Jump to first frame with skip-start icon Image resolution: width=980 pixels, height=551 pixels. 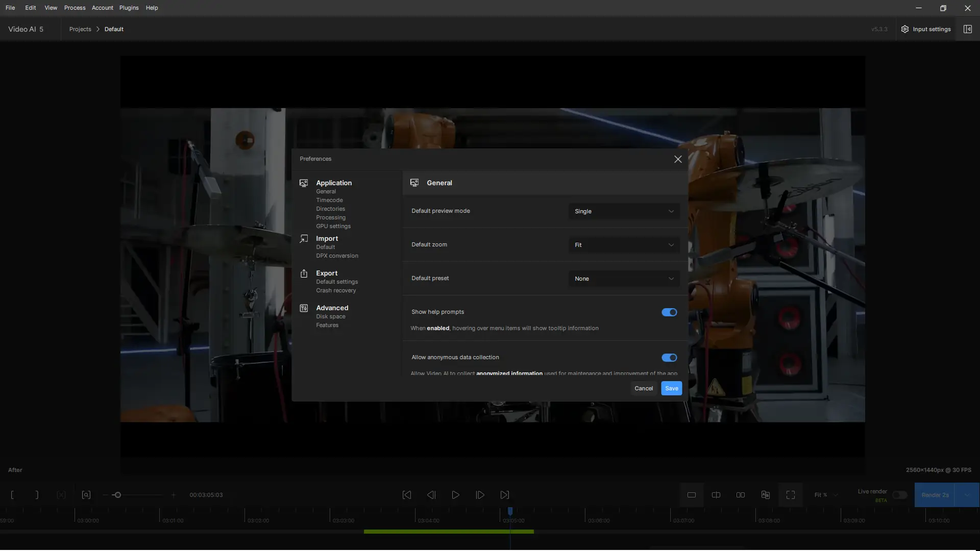(x=407, y=495)
